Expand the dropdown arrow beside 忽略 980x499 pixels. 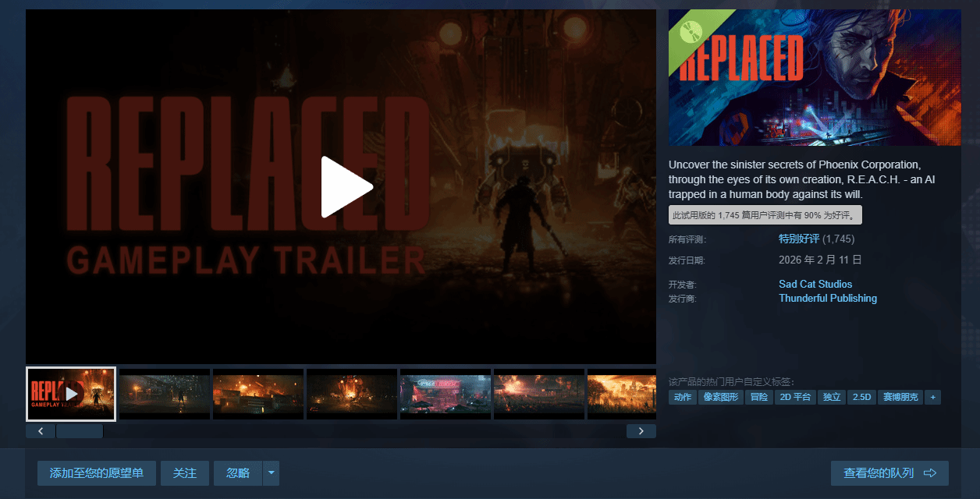271,473
